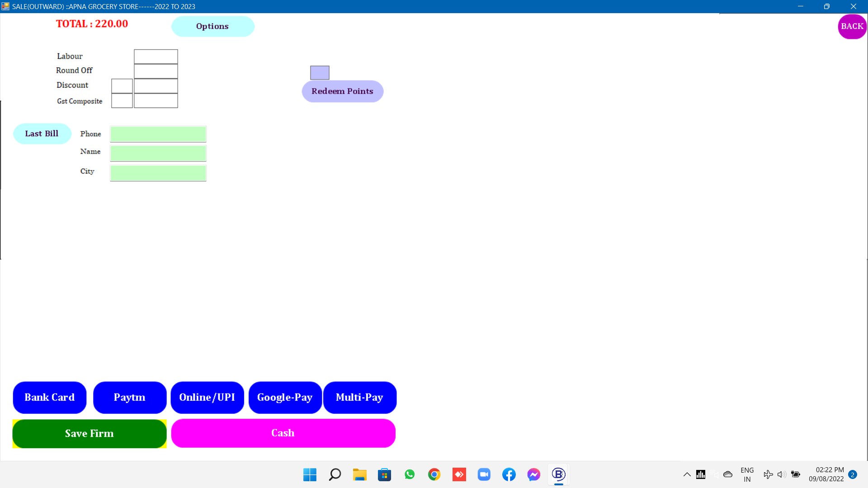Complete payment with Cash
Image resolution: width=868 pixels, height=488 pixels.
283,433
